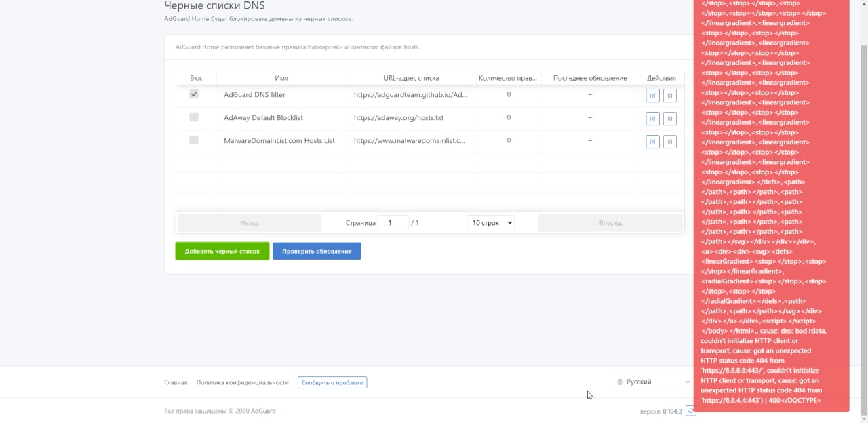The height and width of the screenshot is (423, 868).
Task: Delete the AdAway Default Blocklist entry
Action: pyautogui.click(x=669, y=119)
